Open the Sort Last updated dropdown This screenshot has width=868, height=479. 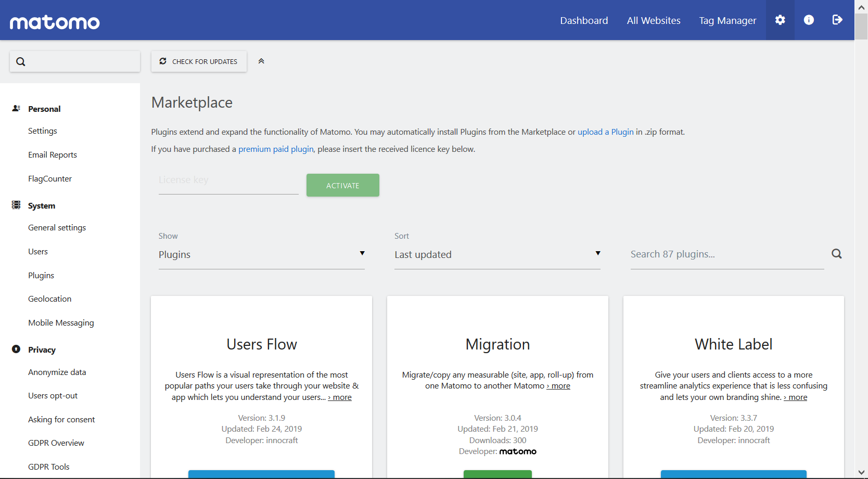[x=497, y=254]
